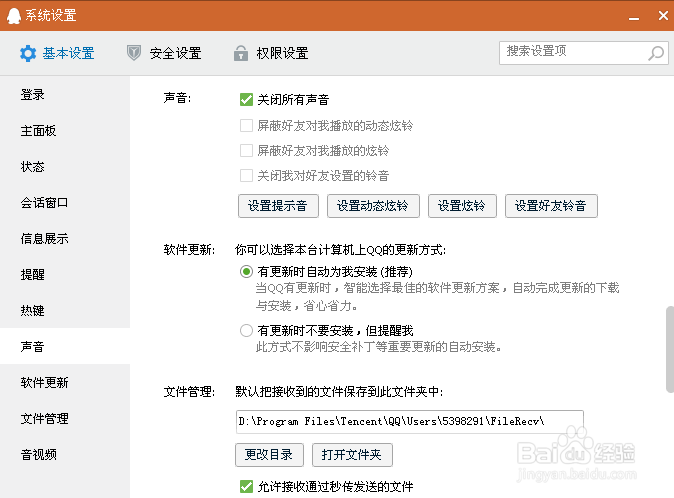Click the 设置好友铃音 button
Viewport: 674px width, 498px height.
[551, 206]
